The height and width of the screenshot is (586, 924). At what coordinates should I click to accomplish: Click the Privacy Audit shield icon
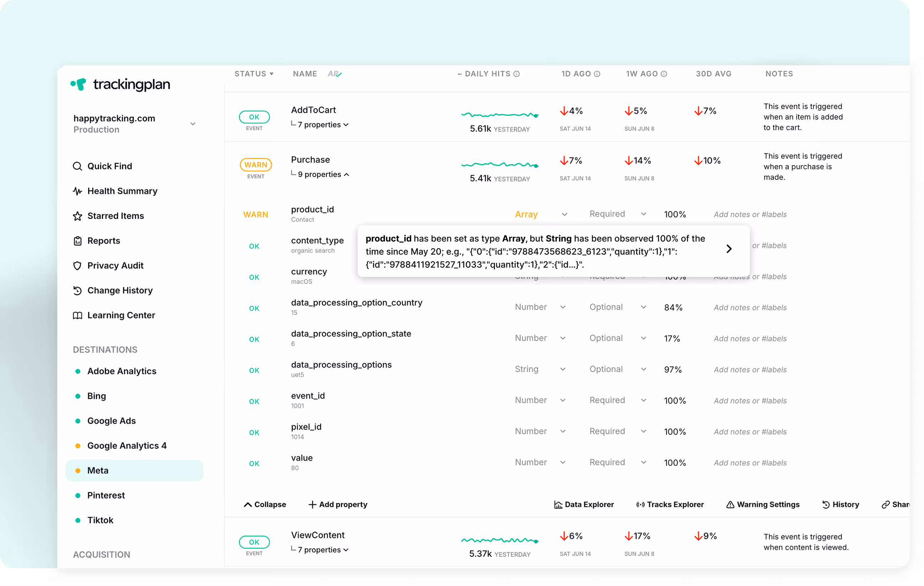click(x=77, y=265)
